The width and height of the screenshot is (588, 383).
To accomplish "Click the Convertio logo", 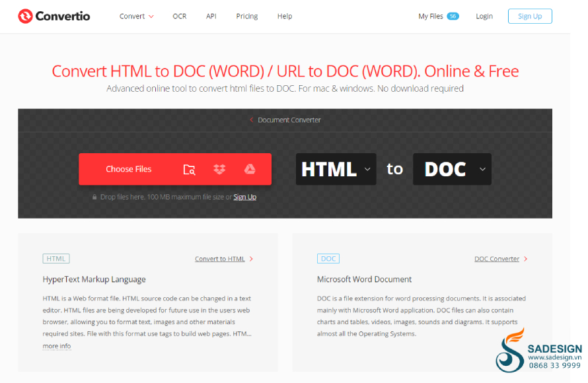I will point(54,16).
